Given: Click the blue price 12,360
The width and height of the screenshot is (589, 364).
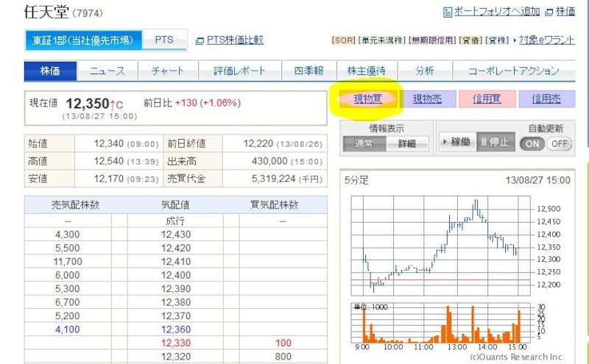Looking at the screenshot, I should [x=176, y=329].
